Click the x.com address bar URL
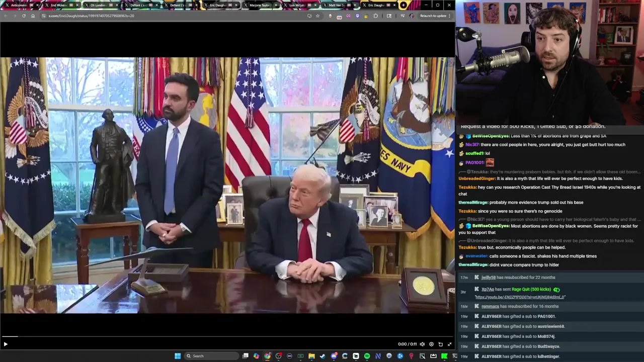Image resolution: width=644 pixels, height=362 pixels. pyautogui.click(x=91, y=16)
